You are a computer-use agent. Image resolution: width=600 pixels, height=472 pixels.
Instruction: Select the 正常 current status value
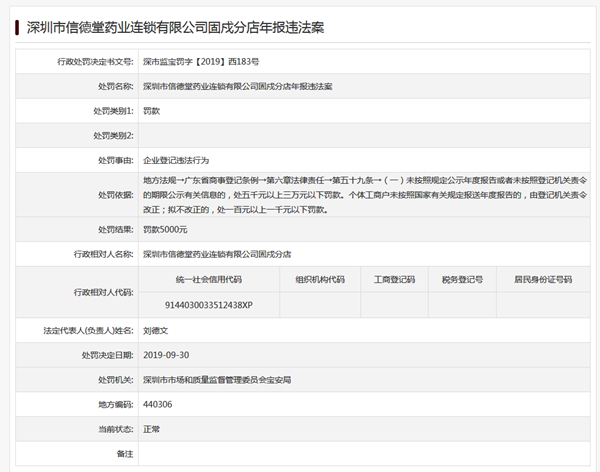pos(153,429)
